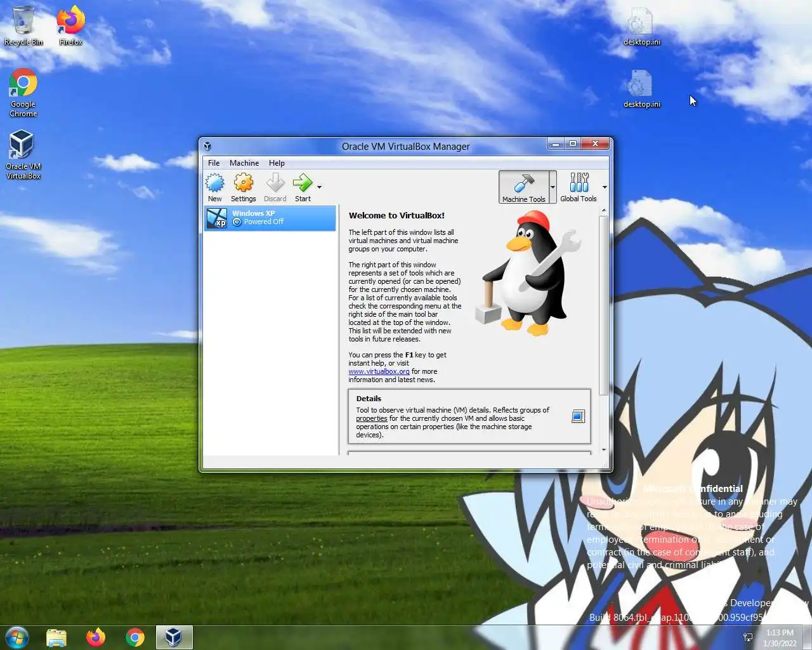Click the New virtual machine toolbar icon
This screenshot has height=650, width=812.
pyautogui.click(x=215, y=187)
